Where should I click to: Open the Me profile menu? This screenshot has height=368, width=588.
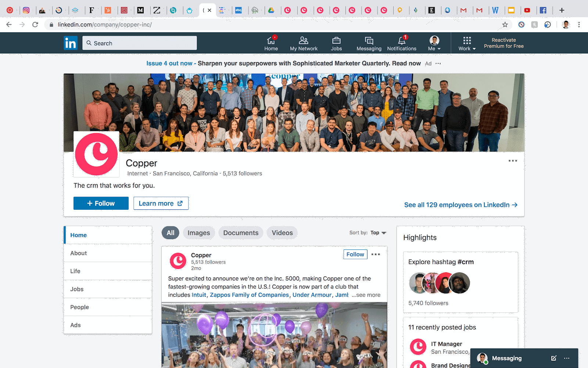[434, 43]
